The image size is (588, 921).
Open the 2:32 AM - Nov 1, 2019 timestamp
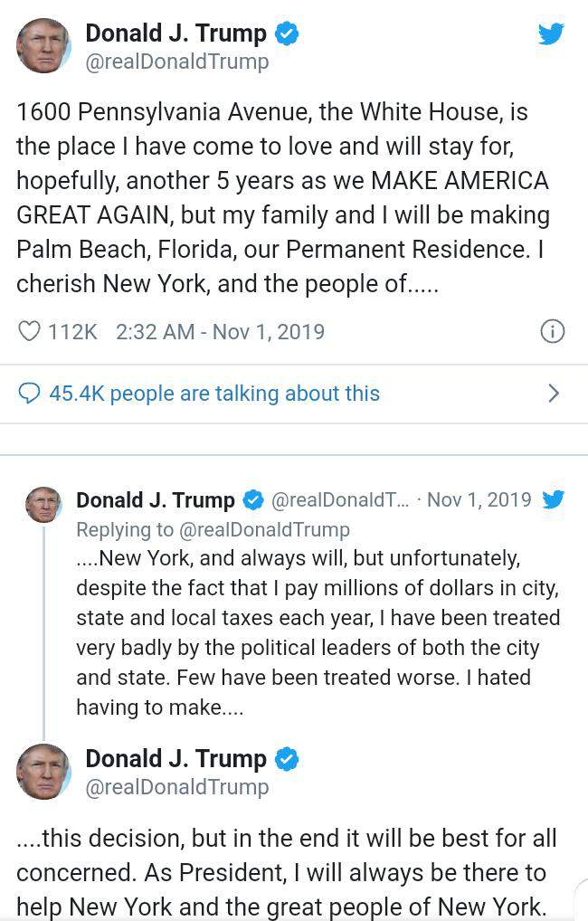220,332
